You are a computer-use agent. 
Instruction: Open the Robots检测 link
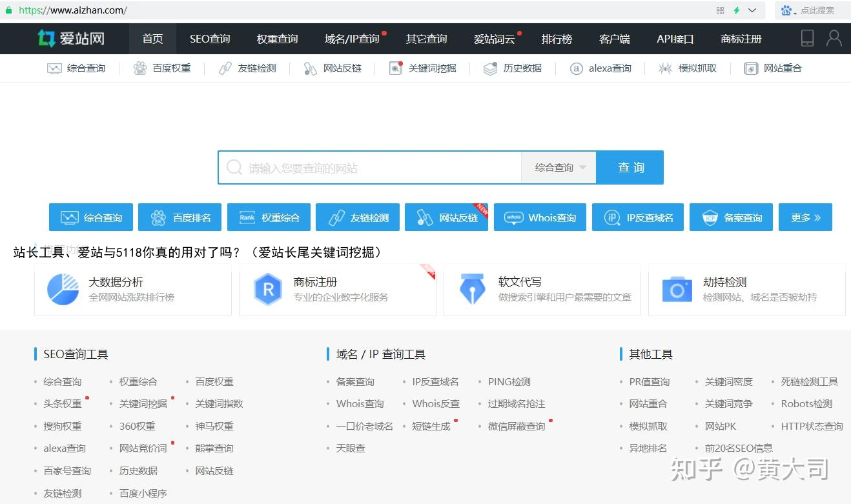tap(806, 404)
